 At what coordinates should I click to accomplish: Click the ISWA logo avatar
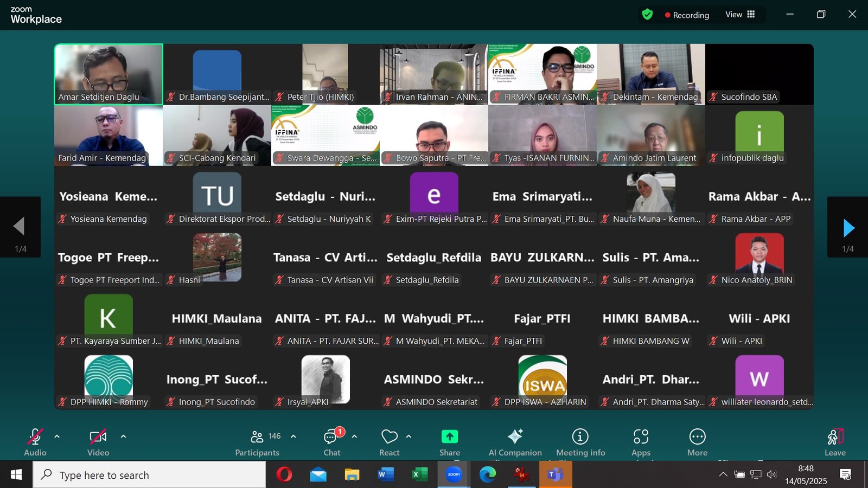pyautogui.click(x=542, y=375)
